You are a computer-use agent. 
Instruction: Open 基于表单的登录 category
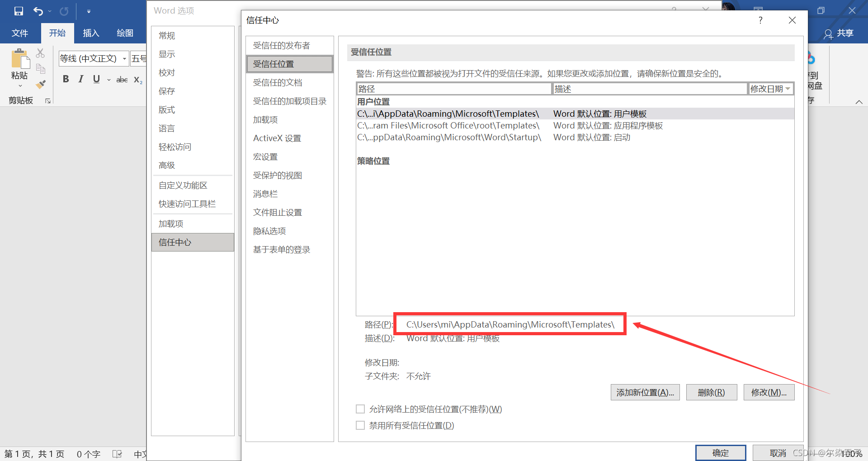(x=289, y=250)
